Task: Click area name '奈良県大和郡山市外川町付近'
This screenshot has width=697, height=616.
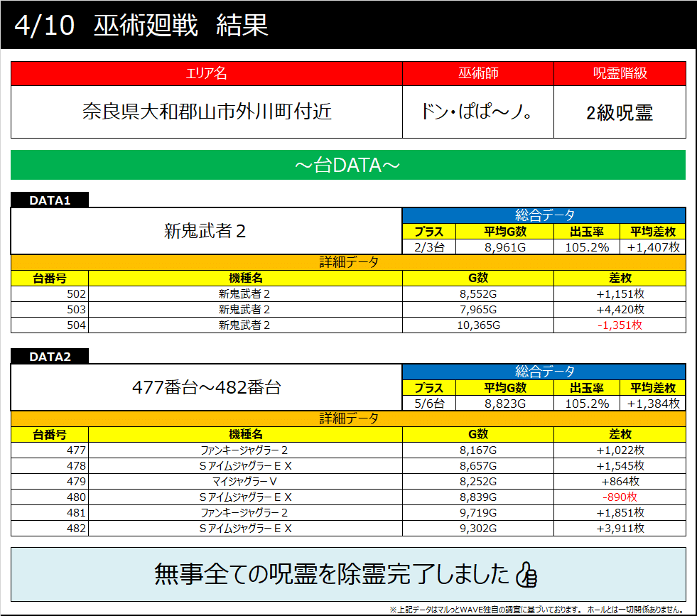Action: pyautogui.click(x=207, y=112)
